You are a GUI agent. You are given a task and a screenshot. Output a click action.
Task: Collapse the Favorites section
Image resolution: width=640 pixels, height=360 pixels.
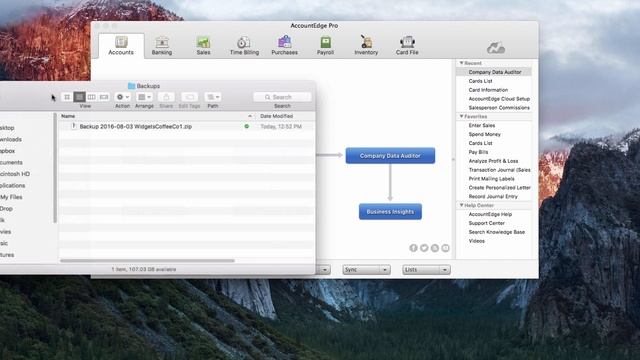[462, 116]
